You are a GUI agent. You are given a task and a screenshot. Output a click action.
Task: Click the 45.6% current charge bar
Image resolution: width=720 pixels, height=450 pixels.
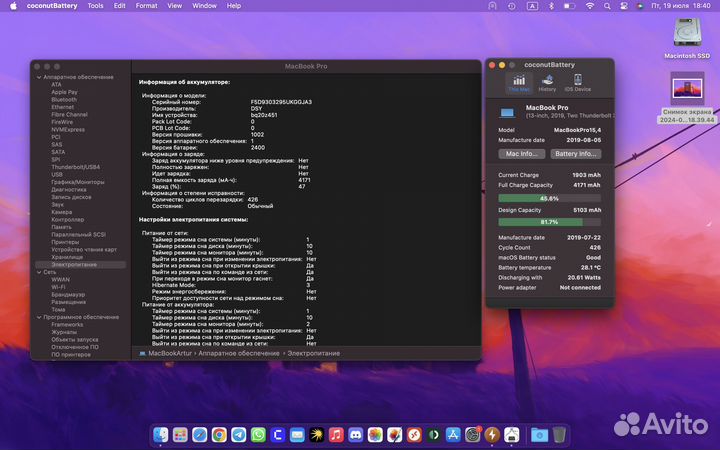coord(550,198)
